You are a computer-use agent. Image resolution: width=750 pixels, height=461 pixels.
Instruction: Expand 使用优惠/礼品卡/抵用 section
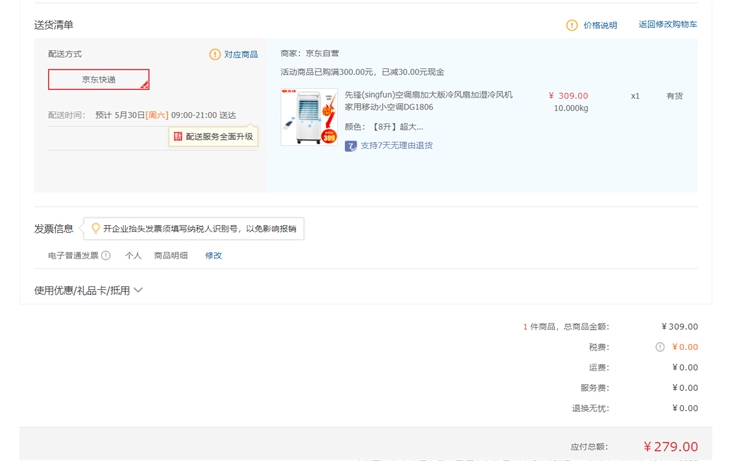pyautogui.click(x=88, y=290)
